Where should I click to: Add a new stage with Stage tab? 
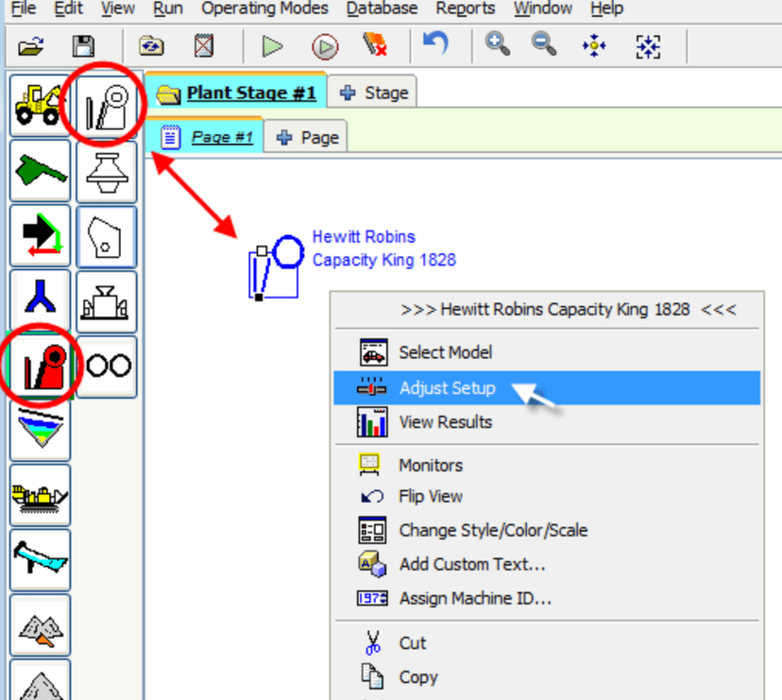374,93
